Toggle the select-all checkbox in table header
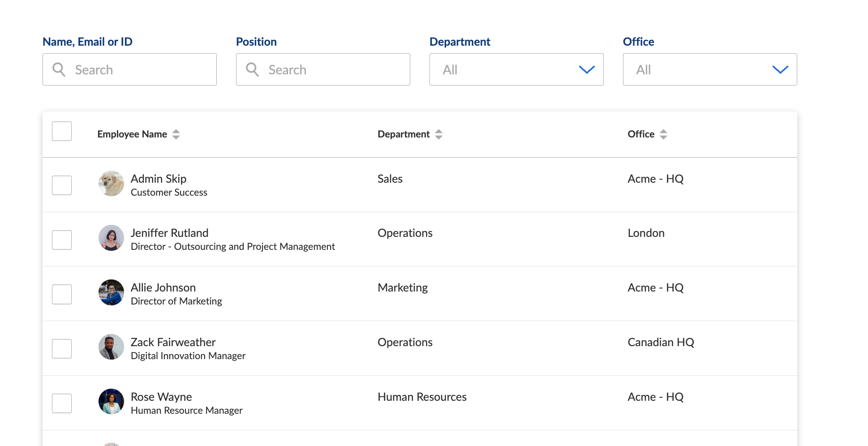This screenshot has height=446, width=868. click(x=62, y=131)
